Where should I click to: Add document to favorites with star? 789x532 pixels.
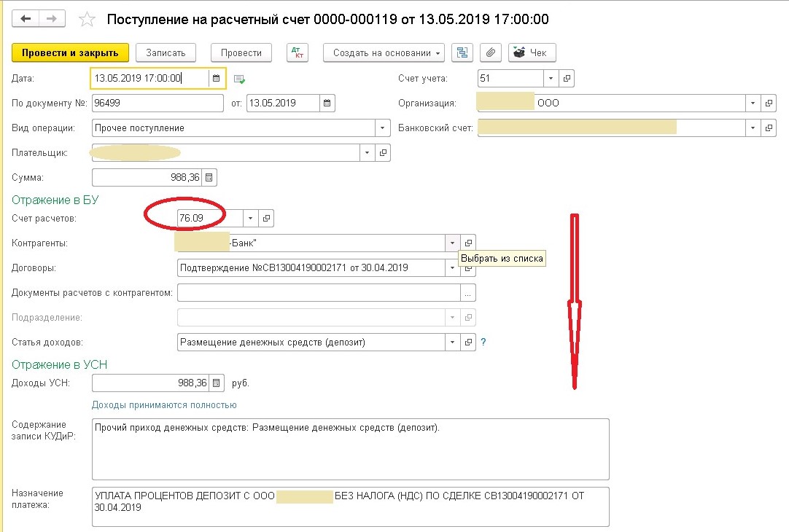pyautogui.click(x=87, y=20)
